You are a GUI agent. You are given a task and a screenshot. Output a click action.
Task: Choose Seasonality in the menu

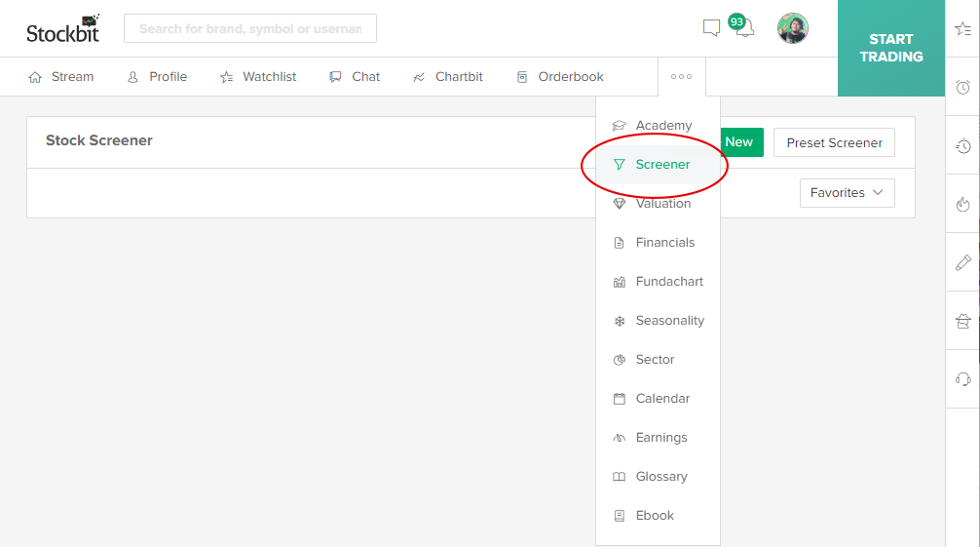point(659,321)
